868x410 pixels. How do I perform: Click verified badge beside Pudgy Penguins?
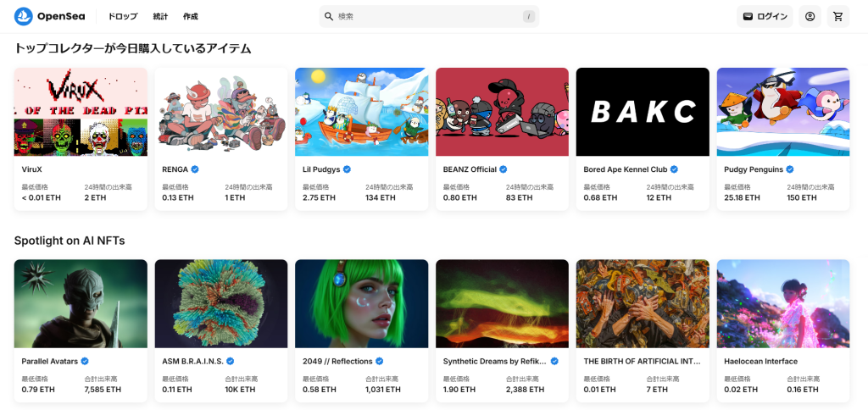point(790,169)
